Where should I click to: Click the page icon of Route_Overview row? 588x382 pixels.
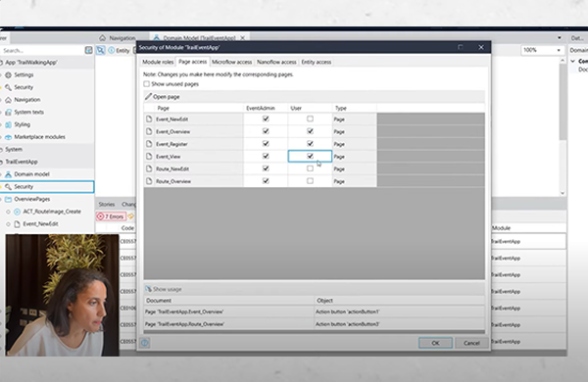click(149, 181)
